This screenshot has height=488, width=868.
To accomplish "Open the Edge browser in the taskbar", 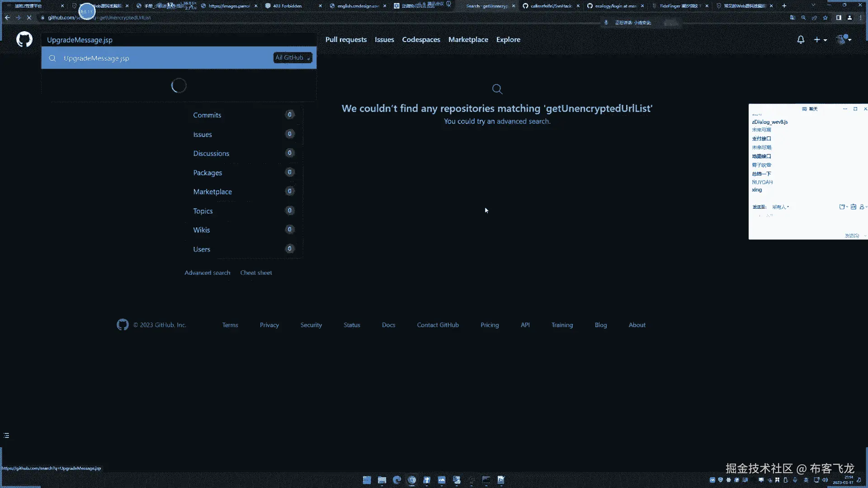I will click(x=397, y=480).
